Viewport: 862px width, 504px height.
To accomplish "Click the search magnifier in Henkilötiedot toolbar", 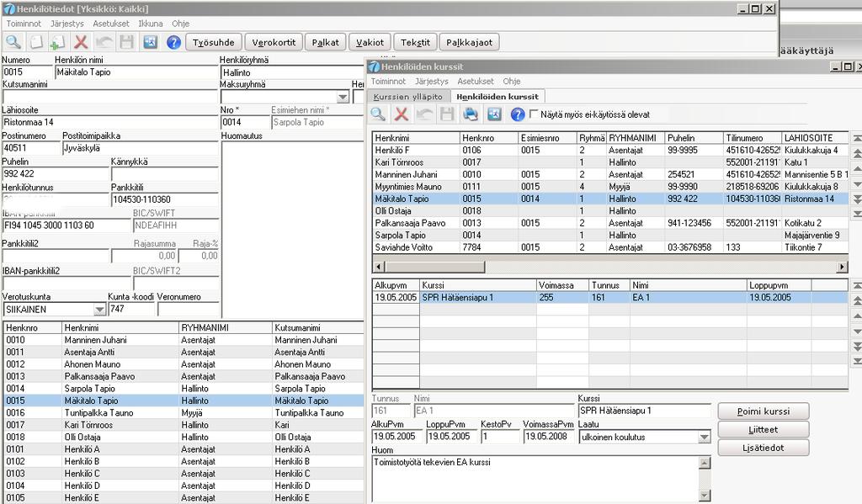I will click(x=13, y=42).
